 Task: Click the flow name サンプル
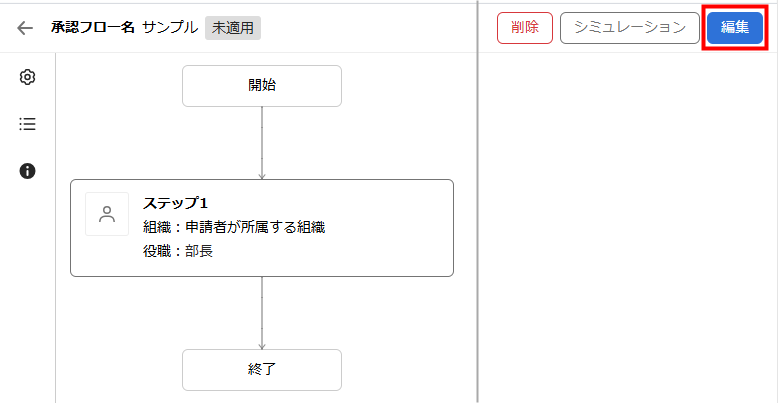pyautogui.click(x=170, y=28)
